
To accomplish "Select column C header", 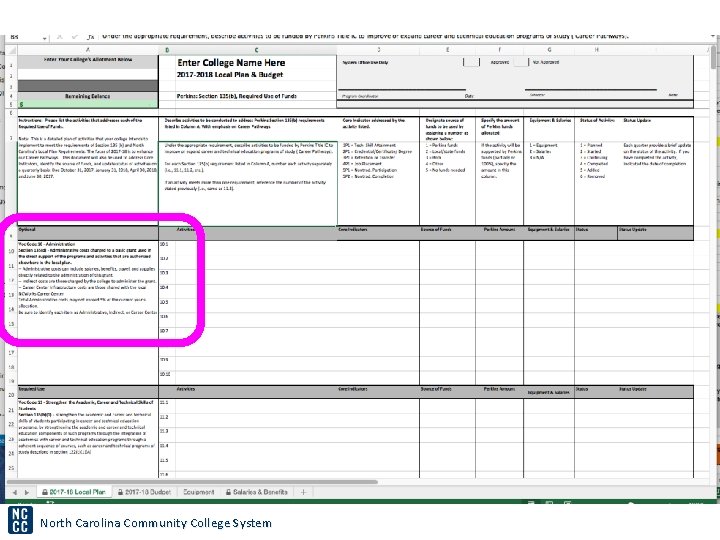I will click(256, 50).
